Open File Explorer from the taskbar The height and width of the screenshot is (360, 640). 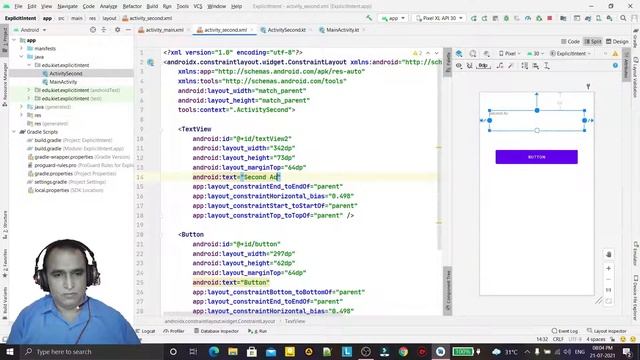click(x=233, y=351)
